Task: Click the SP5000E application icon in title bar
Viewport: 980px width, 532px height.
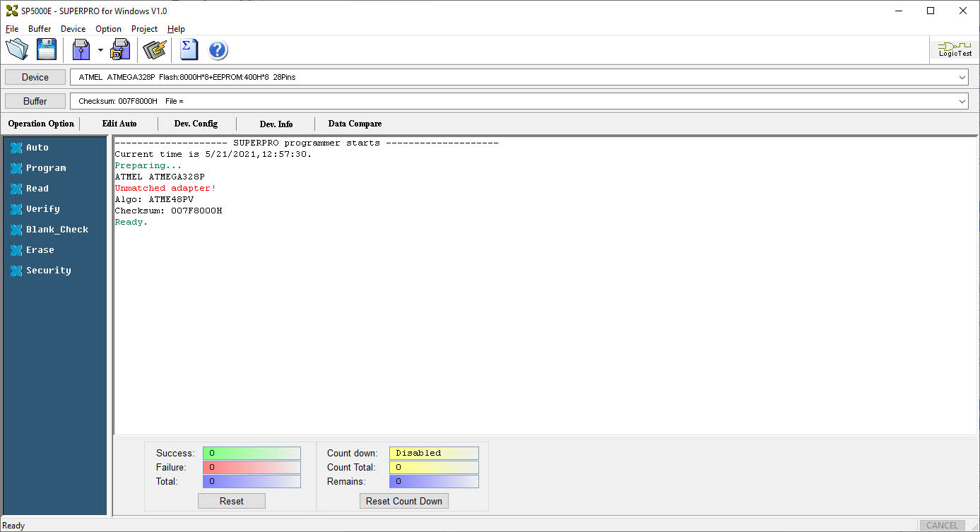Action: 11,11
